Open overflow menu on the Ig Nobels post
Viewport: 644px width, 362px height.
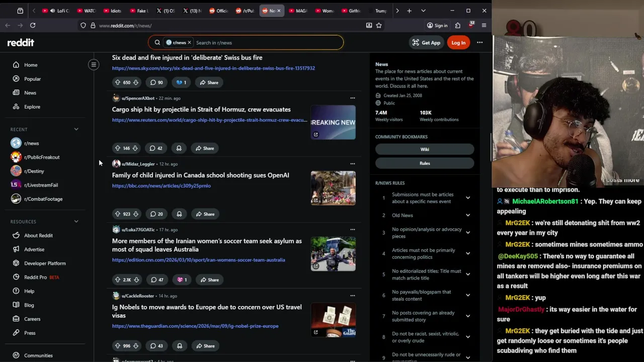click(352, 296)
